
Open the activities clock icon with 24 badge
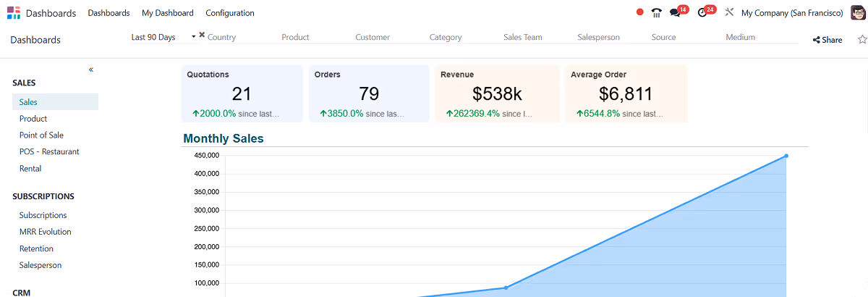pyautogui.click(x=706, y=12)
